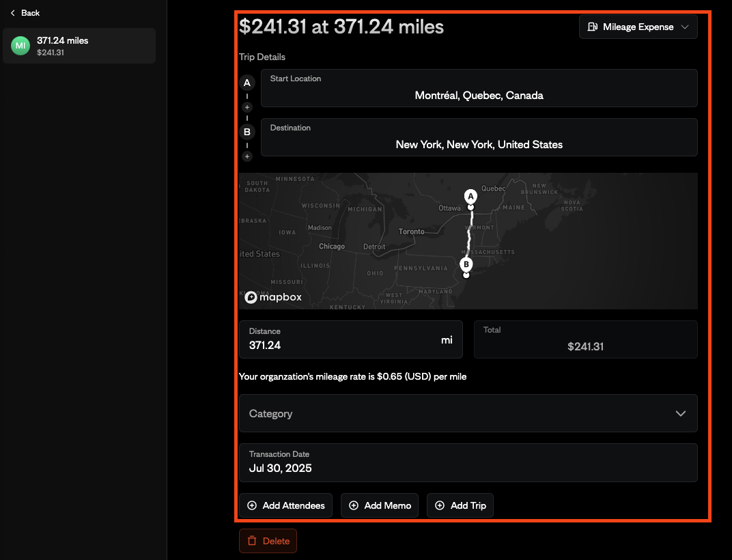This screenshot has width=732, height=560.
Task: Add a stop after destination B
Action: point(247,156)
